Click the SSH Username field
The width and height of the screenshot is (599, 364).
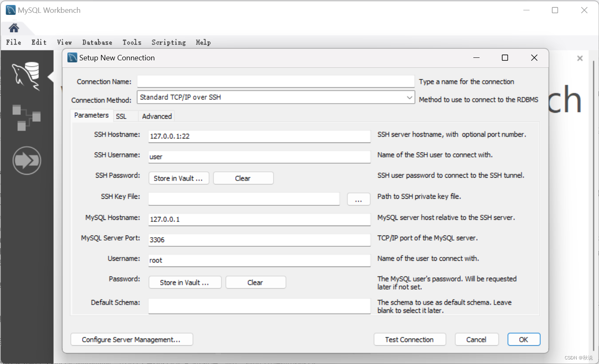[x=259, y=157]
